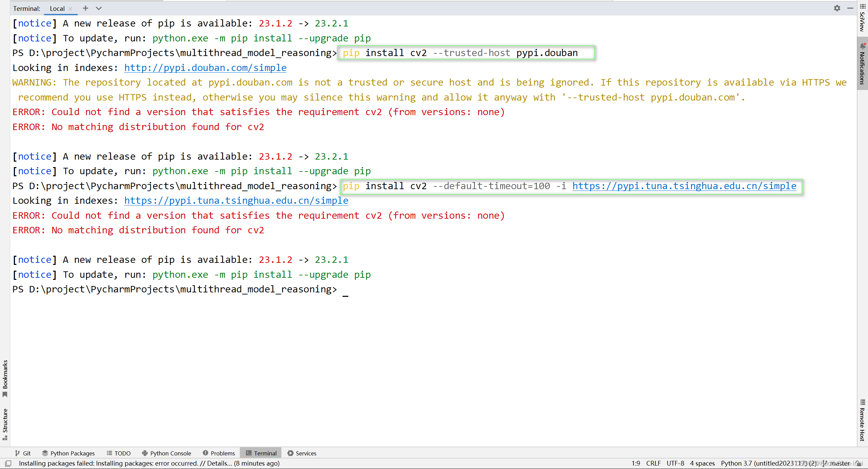868x469 pixels.
Task: Open the tsinghua URL in the pip install command
Action: (684, 186)
